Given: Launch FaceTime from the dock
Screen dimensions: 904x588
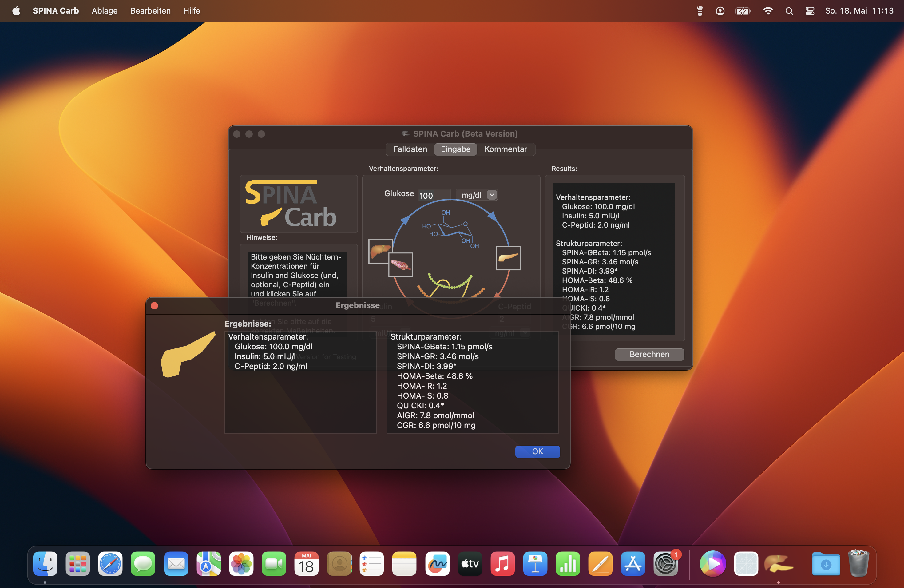Looking at the screenshot, I should (274, 564).
